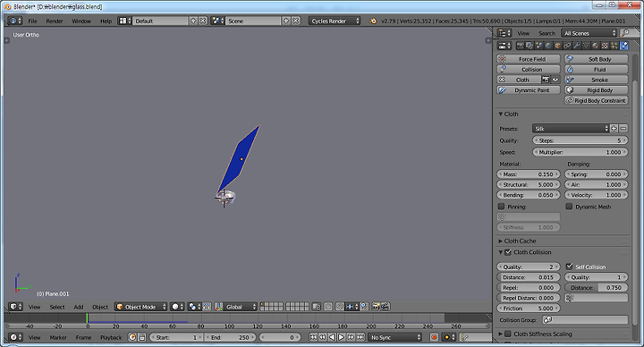Add a cloth preset with plus button
This screenshot has height=347, width=644.
click(614, 129)
